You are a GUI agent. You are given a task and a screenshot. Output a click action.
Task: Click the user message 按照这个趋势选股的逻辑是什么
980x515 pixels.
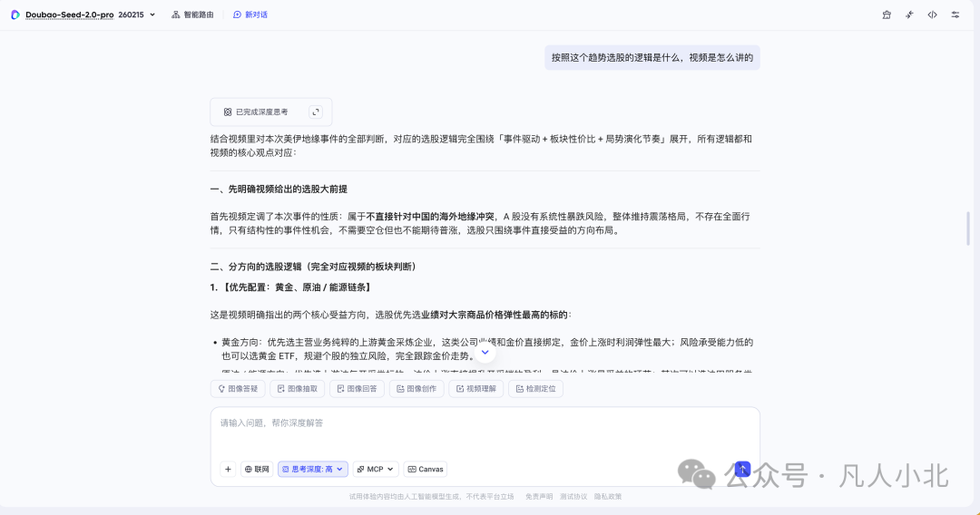point(652,57)
